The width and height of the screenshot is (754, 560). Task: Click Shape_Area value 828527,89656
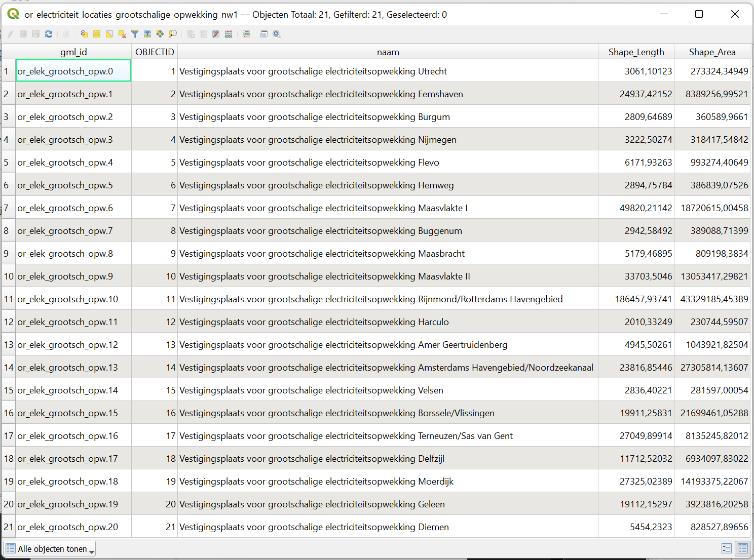712,527
